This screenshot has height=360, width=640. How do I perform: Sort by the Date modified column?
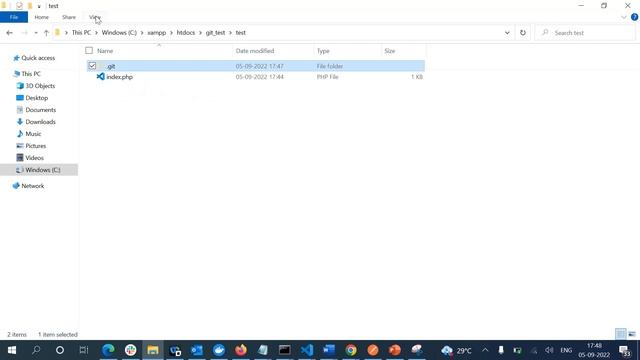pyautogui.click(x=255, y=51)
